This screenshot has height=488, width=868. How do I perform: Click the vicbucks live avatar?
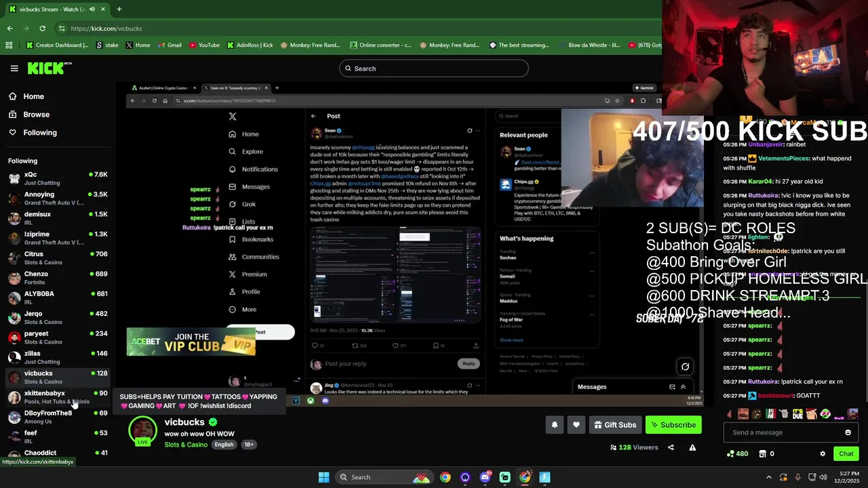[x=142, y=432]
